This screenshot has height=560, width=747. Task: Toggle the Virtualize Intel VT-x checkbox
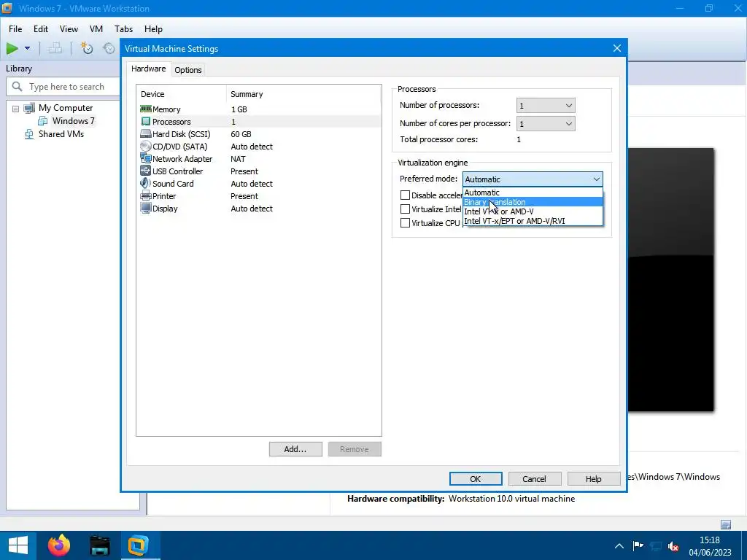click(405, 209)
